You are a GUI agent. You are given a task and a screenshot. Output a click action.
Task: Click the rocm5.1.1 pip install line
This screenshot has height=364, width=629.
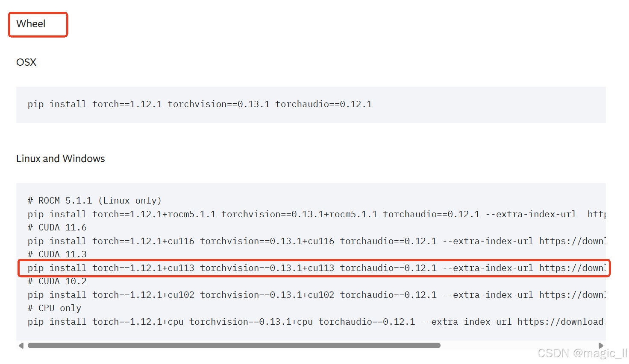coord(317,214)
